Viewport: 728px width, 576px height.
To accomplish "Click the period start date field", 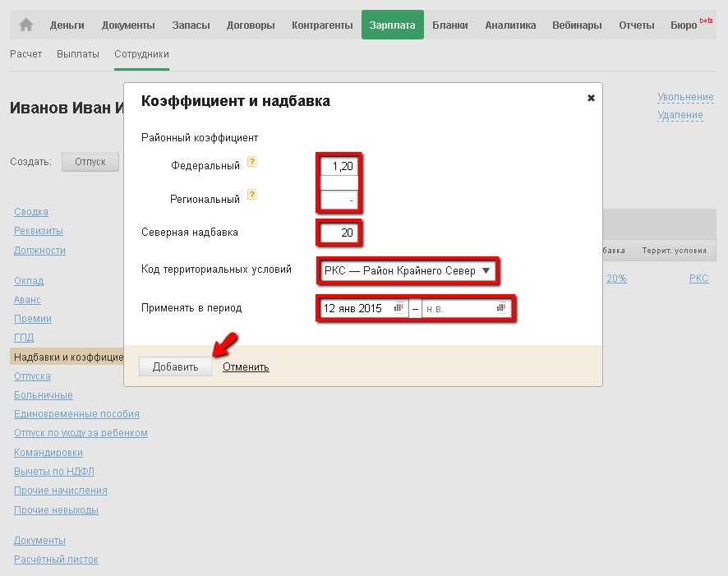I will (364, 308).
